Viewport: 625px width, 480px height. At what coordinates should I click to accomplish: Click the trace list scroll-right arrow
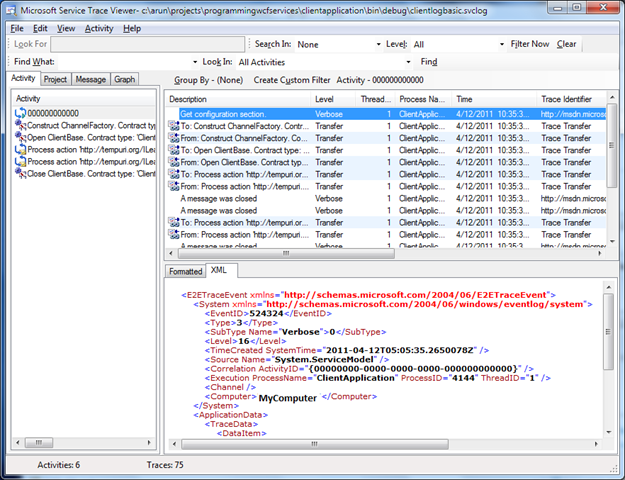tap(600, 253)
